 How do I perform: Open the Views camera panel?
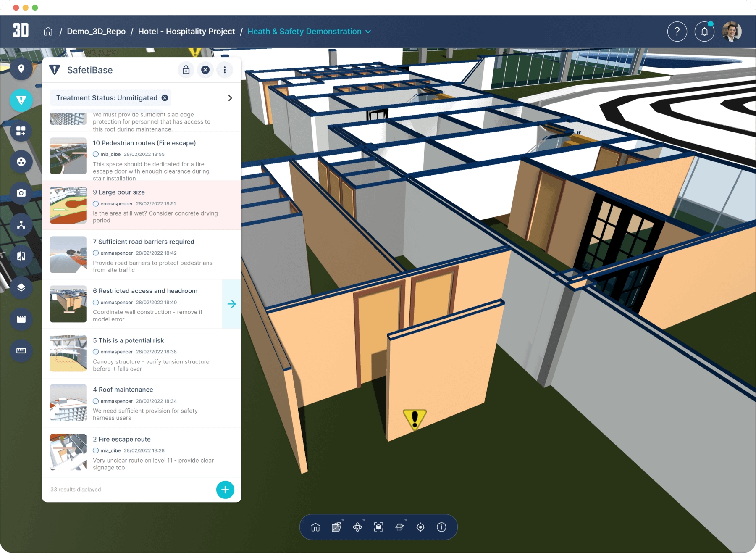21,193
